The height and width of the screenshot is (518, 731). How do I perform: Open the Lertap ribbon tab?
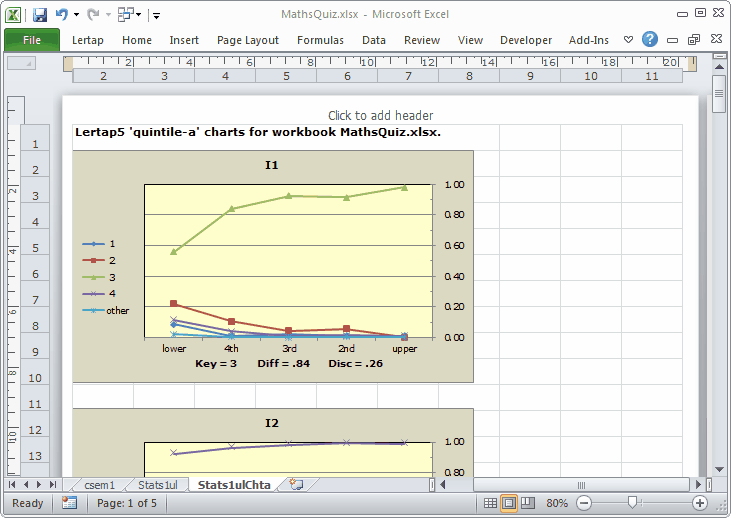90,40
